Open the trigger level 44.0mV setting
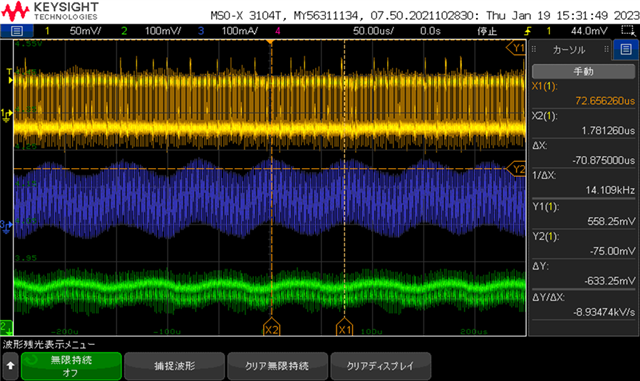This screenshot has width=640, height=381. (x=589, y=31)
